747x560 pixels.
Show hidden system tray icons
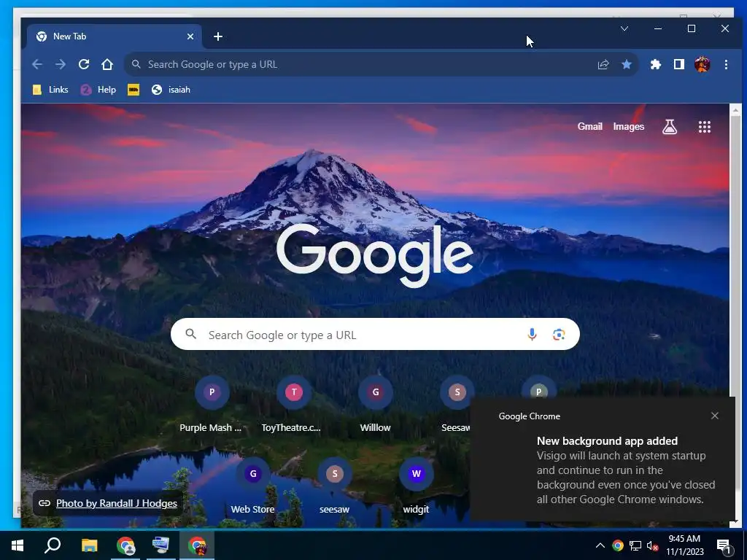[x=600, y=545]
